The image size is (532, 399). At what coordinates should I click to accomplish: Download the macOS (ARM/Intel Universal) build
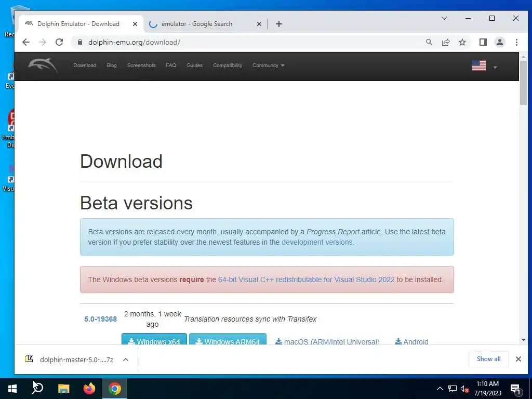pos(327,341)
